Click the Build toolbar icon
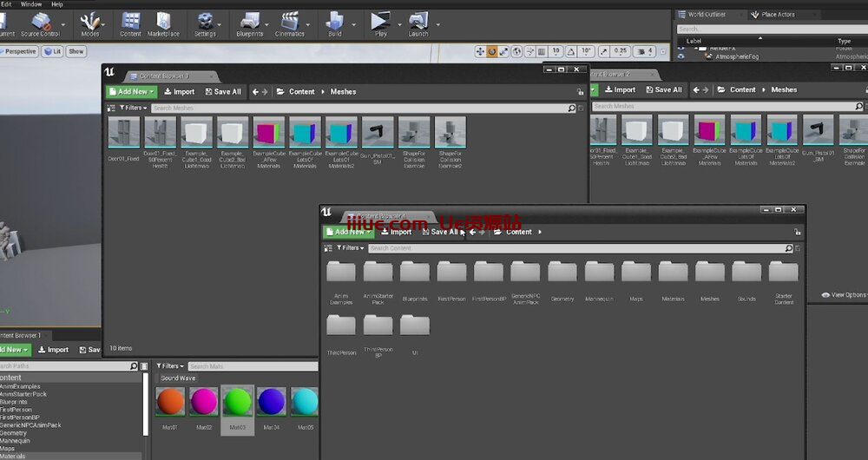Screen dimensions: 868x460 pos(334,23)
